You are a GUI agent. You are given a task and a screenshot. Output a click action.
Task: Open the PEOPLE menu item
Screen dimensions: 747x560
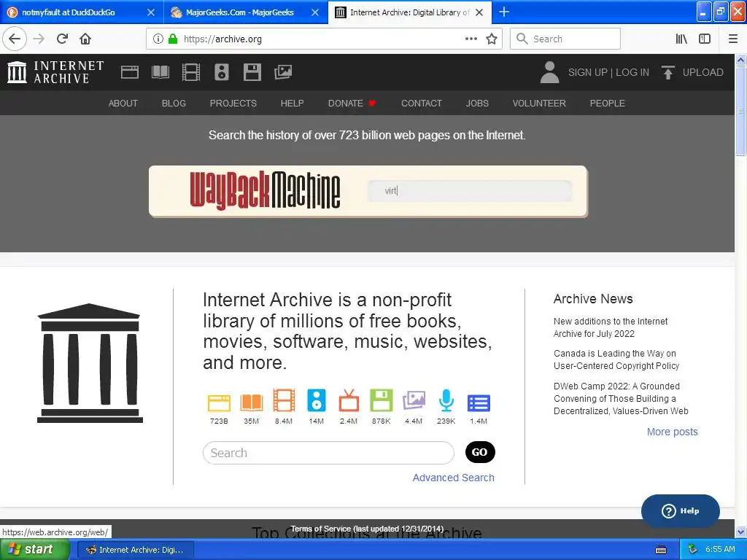[x=608, y=104]
